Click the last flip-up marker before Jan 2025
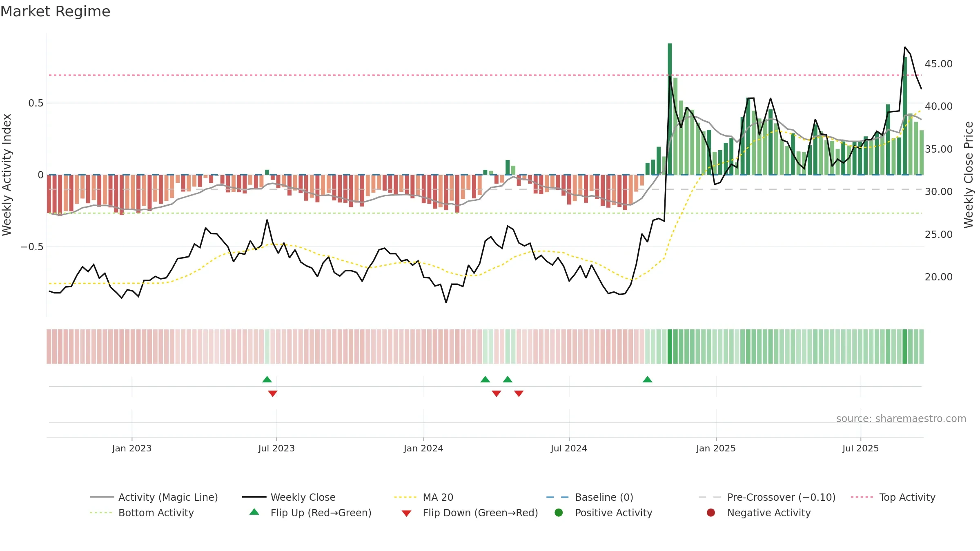Viewport: 980px width, 551px height. point(648,380)
